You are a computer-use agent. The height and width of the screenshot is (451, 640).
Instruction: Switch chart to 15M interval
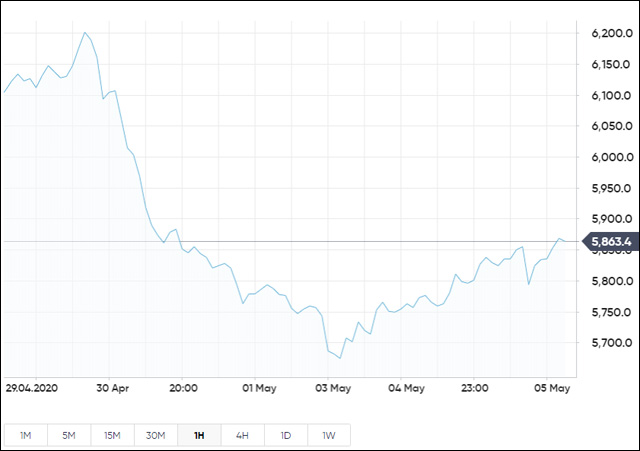112,435
